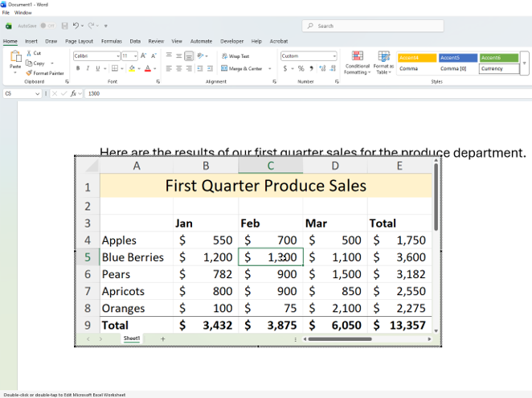This screenshot has width=532, height=398.
Task: Apply Comma Style number format
Action: 312,68
